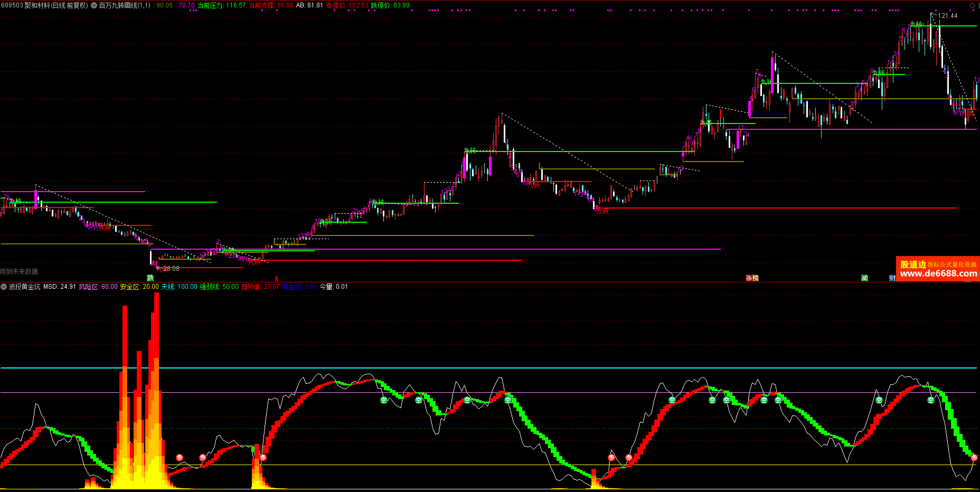This screenshot has height=492, width=980.
Task: Click the leftmost green 空 signal marker
Action: tap(384, 400)
